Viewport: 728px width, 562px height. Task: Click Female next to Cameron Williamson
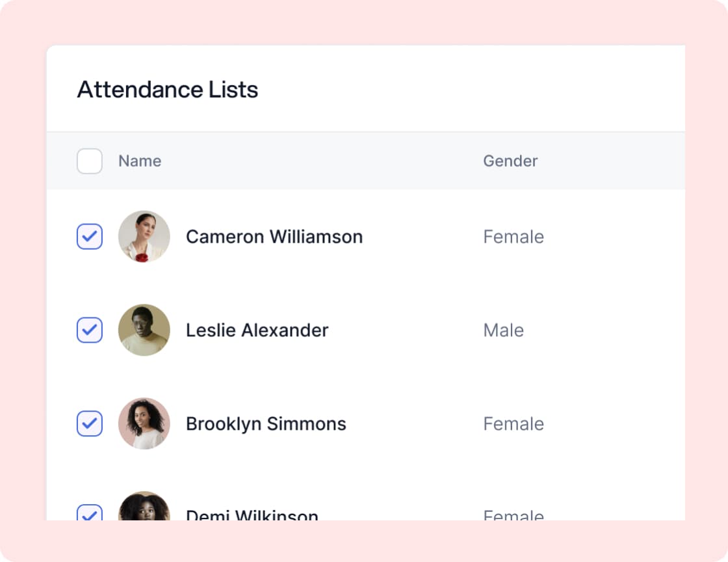tap(513, 237)
